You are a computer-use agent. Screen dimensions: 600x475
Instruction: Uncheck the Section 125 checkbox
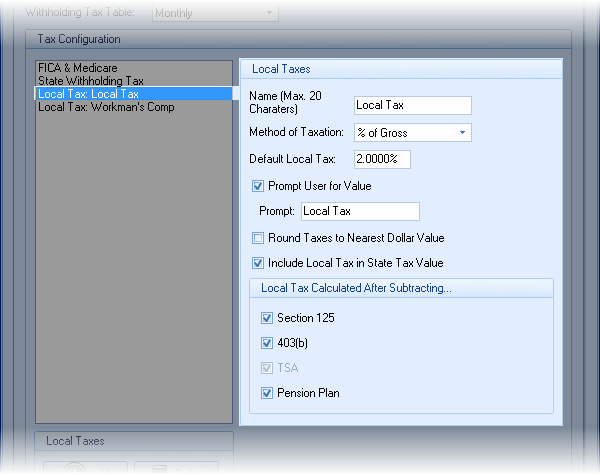267,318
